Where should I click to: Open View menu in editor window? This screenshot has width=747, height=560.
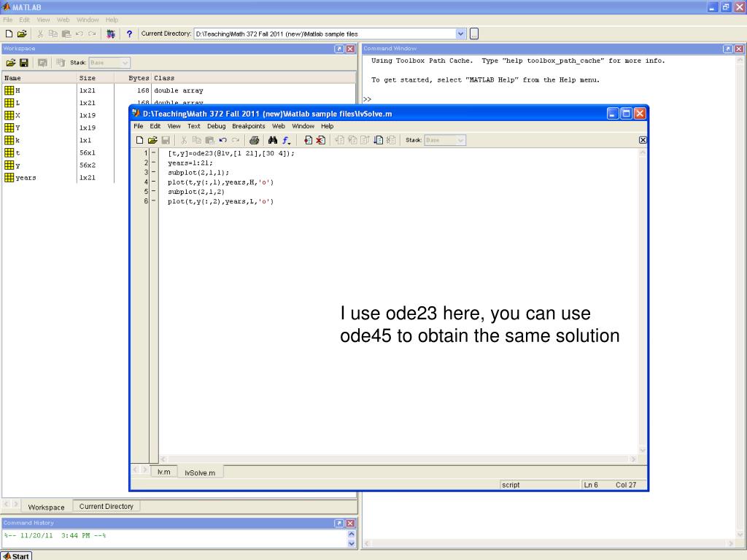coord(174,126)
